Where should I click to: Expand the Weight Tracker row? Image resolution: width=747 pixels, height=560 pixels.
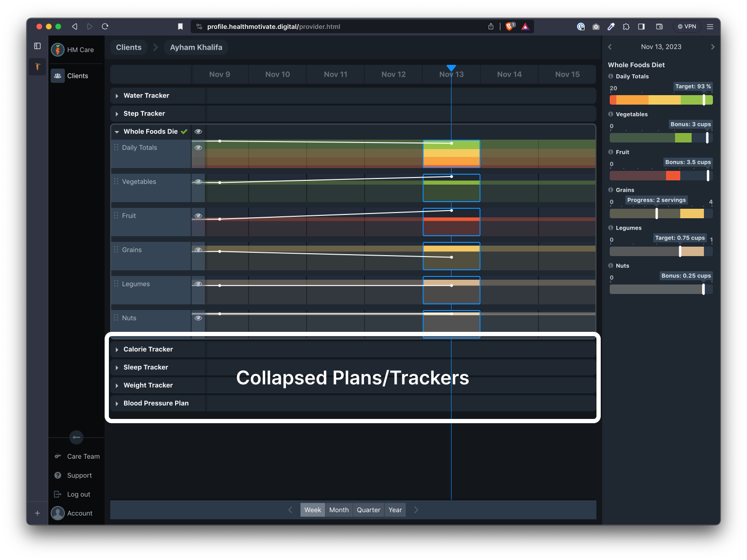[117, 386]
